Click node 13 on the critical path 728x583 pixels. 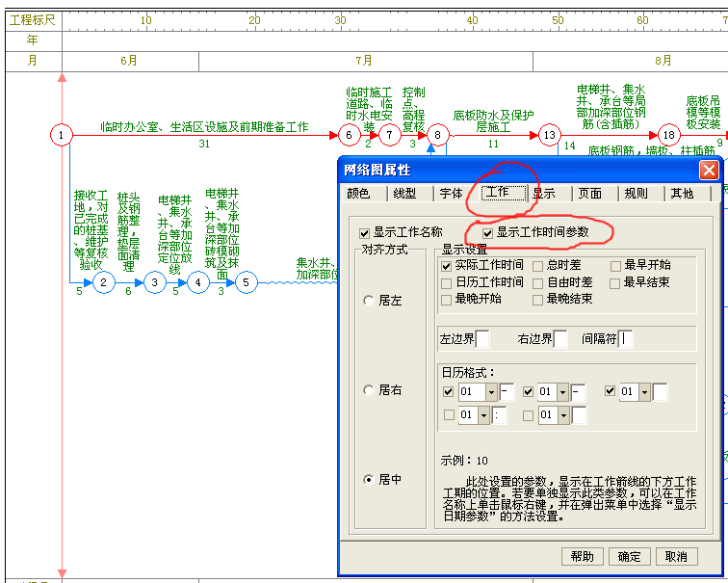point(549,136)
